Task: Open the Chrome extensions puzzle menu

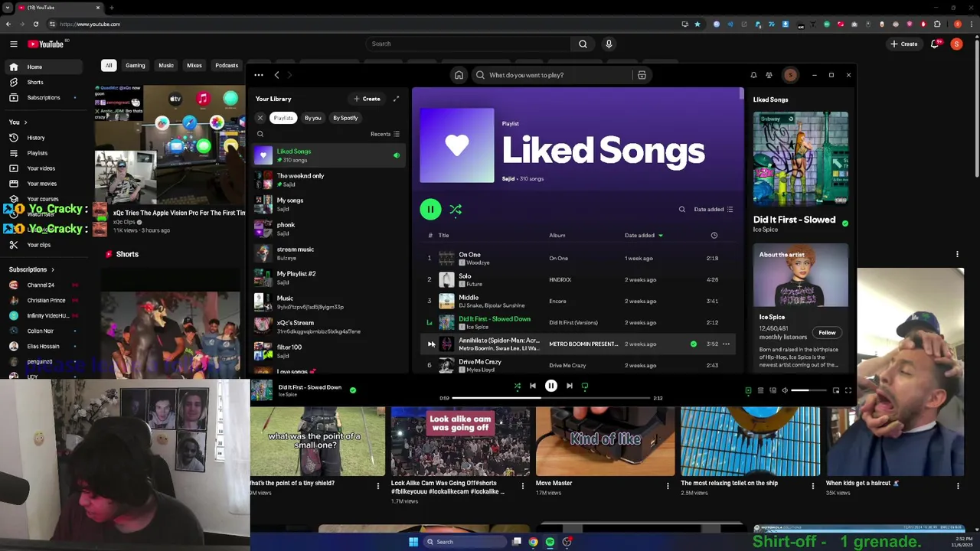Action: [x=937, y=24]
